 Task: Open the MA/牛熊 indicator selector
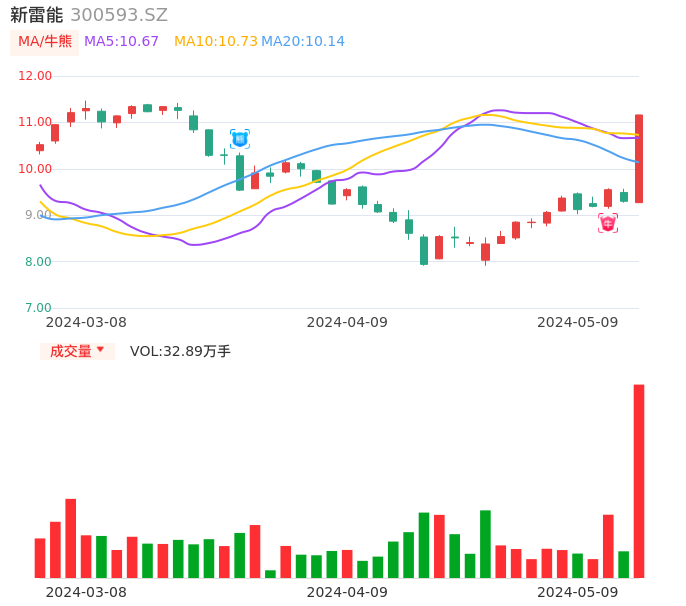tap(45, 41)
